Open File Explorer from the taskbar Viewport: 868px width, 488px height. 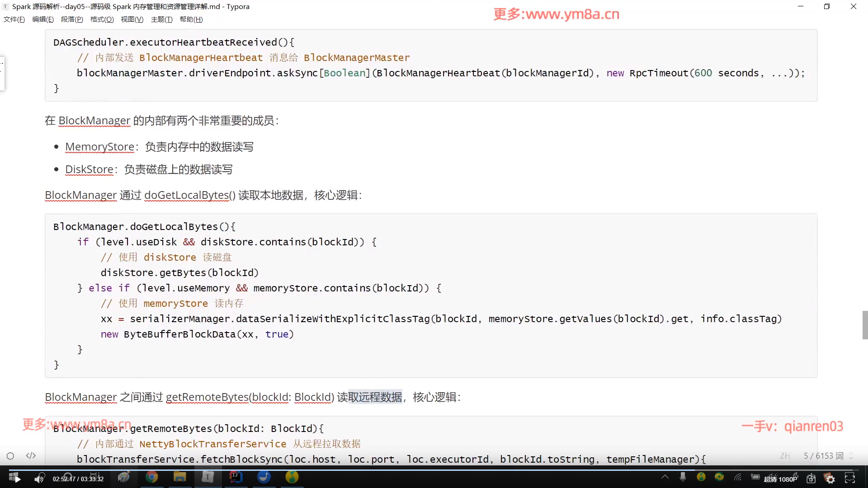180,477
